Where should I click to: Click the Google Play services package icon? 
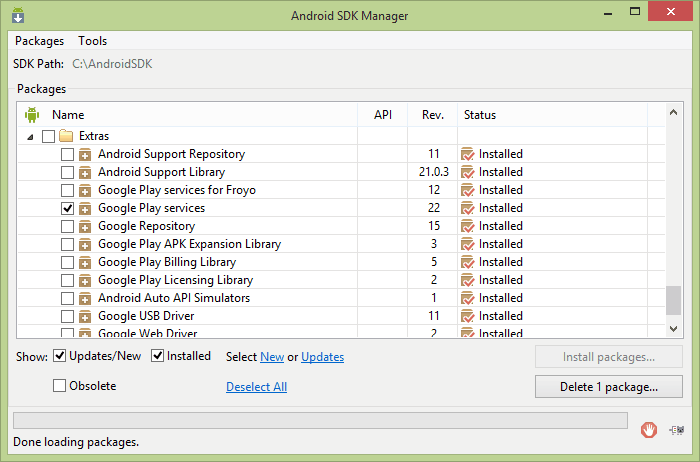(x=86, y=208)
